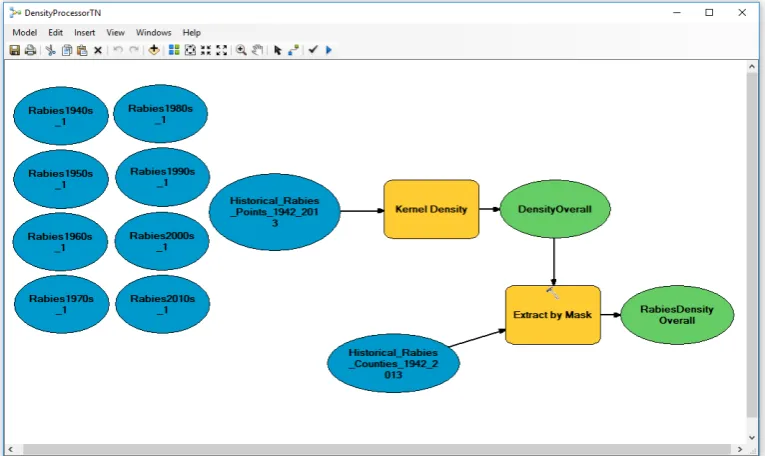Viewport: 765px width, 456px height.
Task: Select the Extract by Mask tool box
Action: (x=553, y=315)
